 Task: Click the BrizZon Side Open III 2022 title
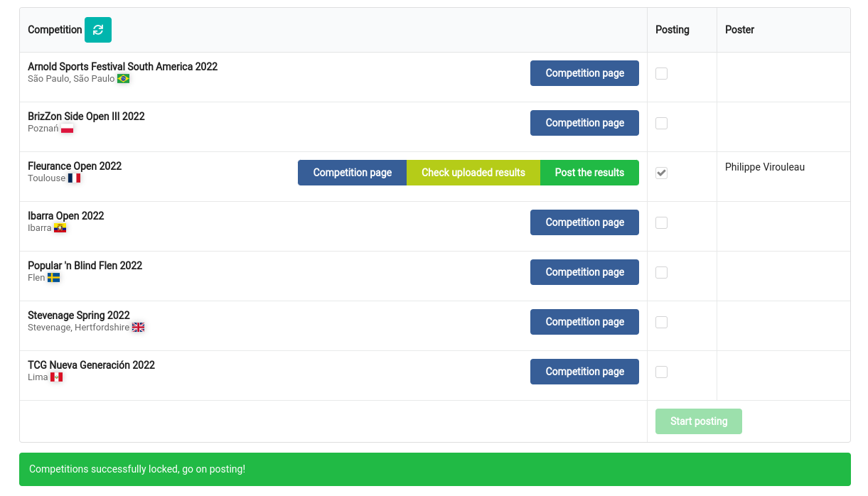click(86, 117)
